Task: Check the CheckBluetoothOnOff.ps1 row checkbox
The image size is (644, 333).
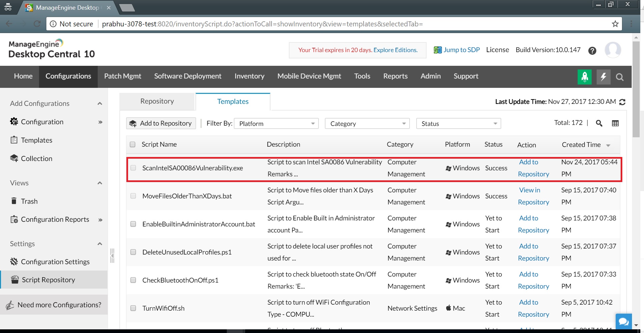Action: point(133,280)
